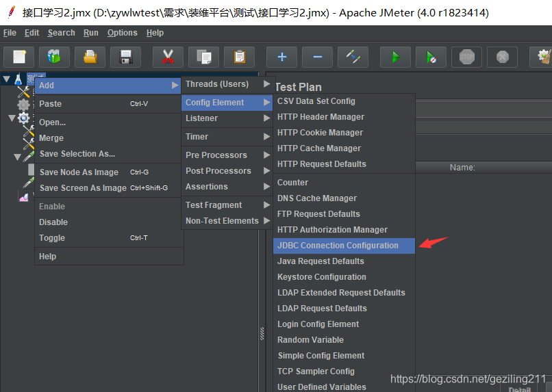Viewport: 552px width, 392px height.
Task: Expand the Assertions submenu
Action: [x=227, y=187]
